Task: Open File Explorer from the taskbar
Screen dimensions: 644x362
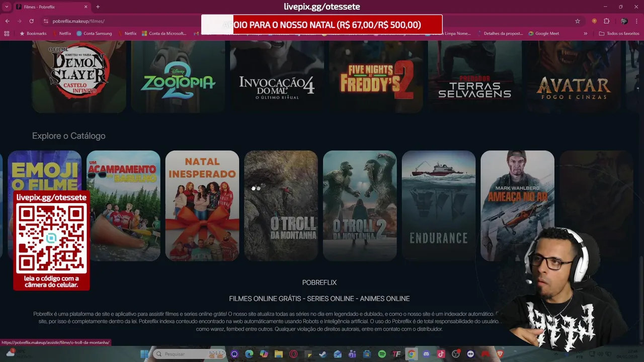Action: tap(279, 354)
